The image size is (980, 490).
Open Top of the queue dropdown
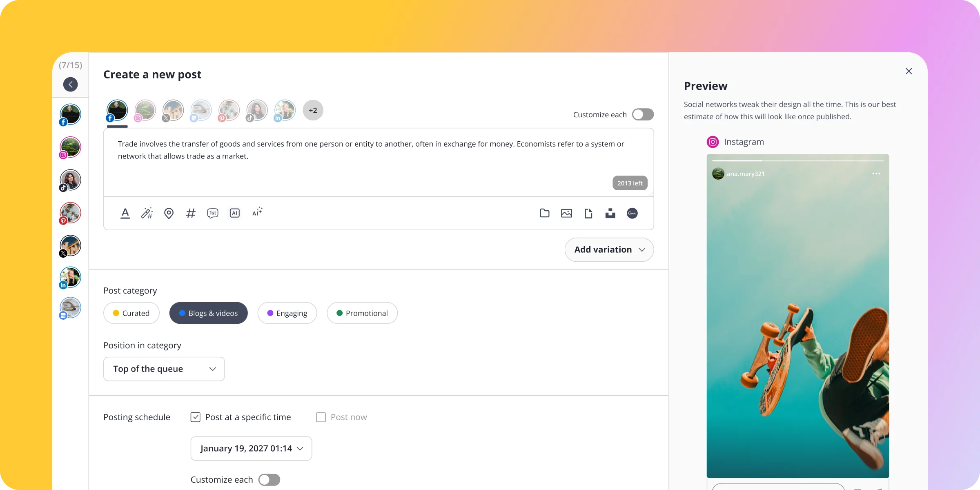pos(164,369)
